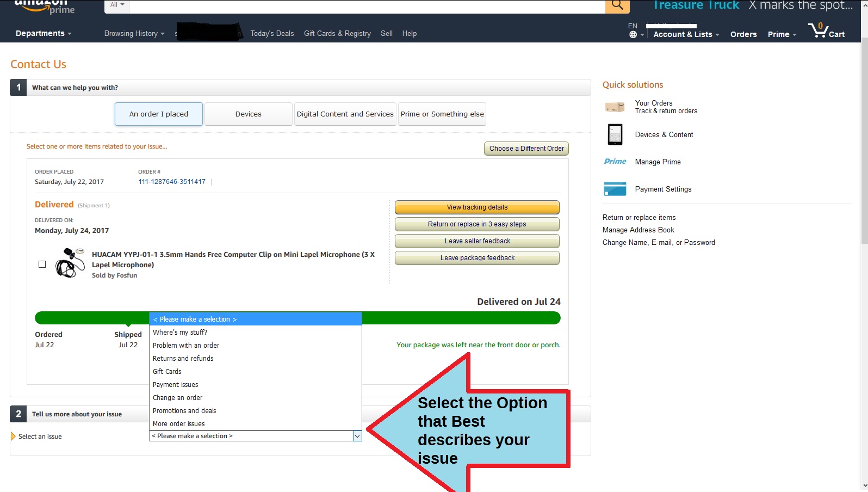The height and width of the screenshot is (492, 868).
Task: Click the Payment Settings card icon
Action: (x=615, y=189)
